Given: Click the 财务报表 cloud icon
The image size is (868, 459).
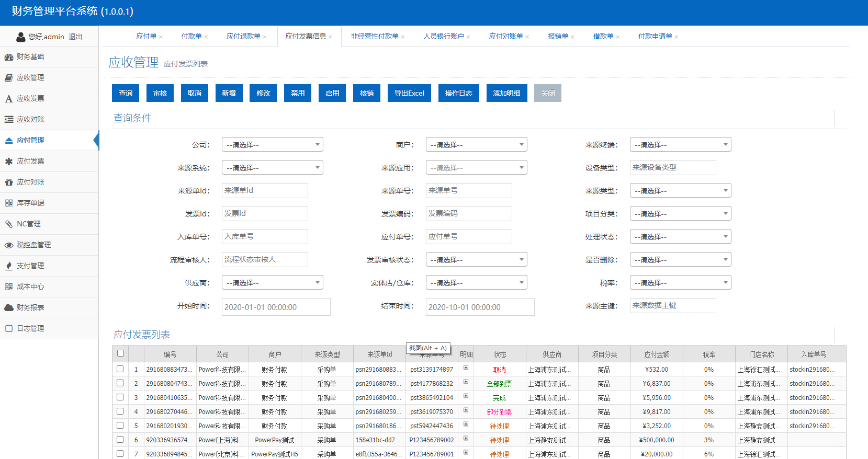Looking at the screenshot, I should (8, 308).
